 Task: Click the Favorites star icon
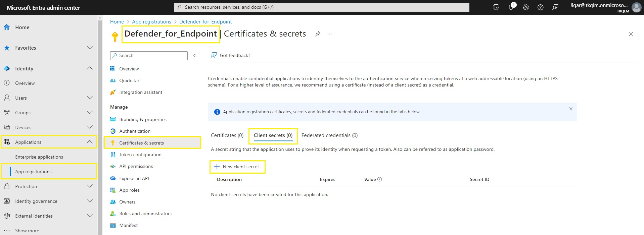(7, 48)
